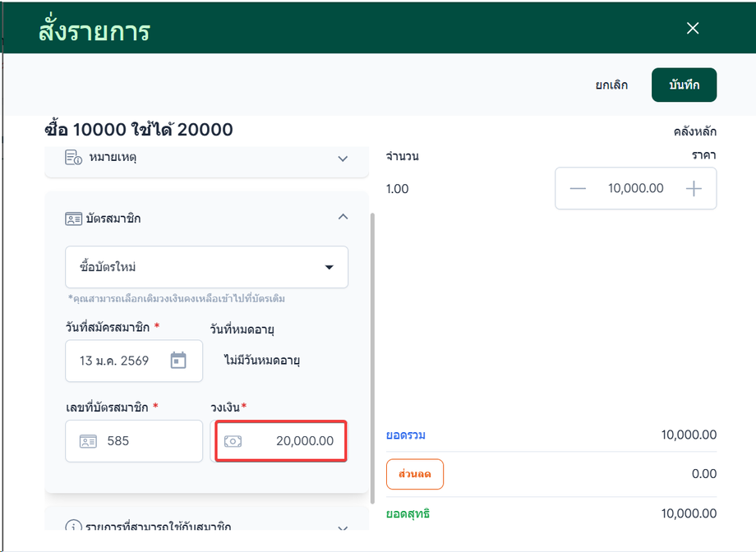The height and width of the screenshot is (552, 756).
Task: Click the price value 10,000.00 in stepper
Action: pyautogui.click(x=635, y=188)
